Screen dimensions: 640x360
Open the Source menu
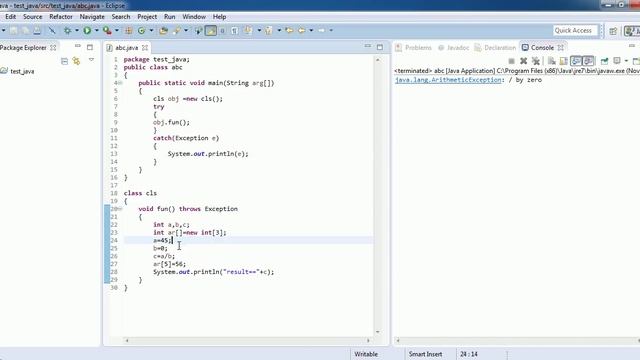[x=33, y=17]
